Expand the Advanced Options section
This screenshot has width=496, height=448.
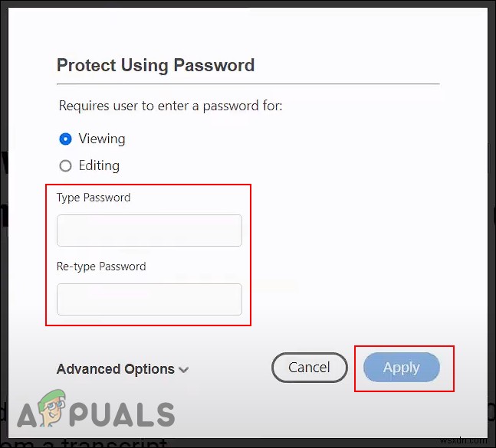tap(123, 368)
